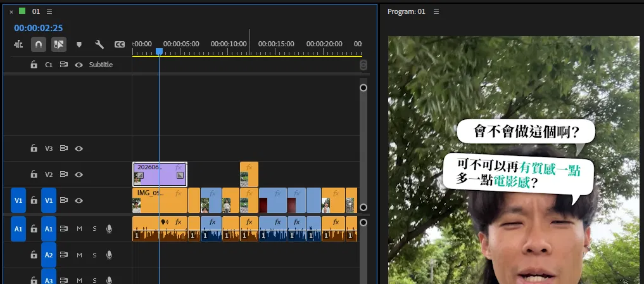This screenshot has width=644, height=284.
Task: Toggle lock on V2 track
Action: [34, 174]
